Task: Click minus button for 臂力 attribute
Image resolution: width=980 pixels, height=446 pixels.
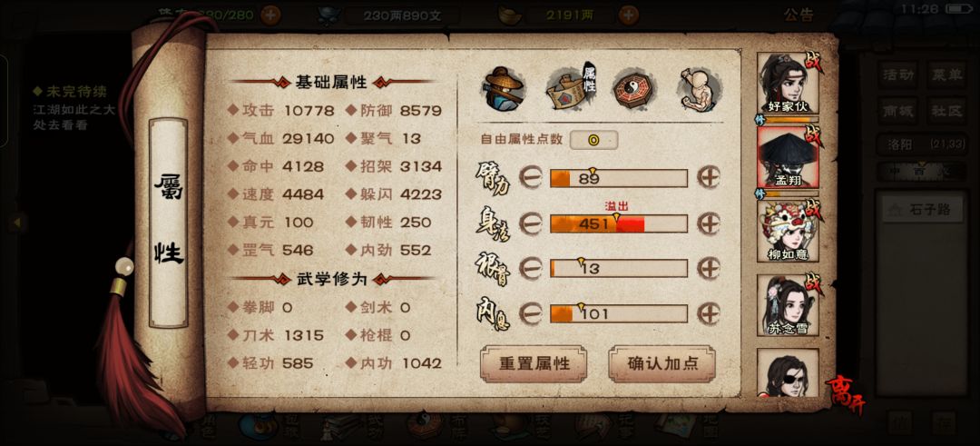Action: (531, 178)
